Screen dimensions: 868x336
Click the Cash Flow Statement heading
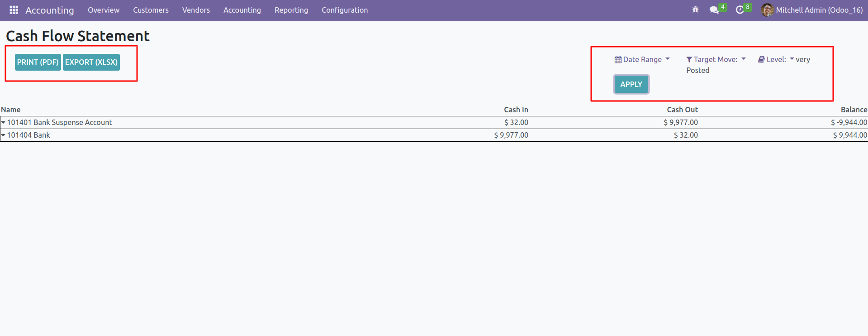tap(78, 36)
